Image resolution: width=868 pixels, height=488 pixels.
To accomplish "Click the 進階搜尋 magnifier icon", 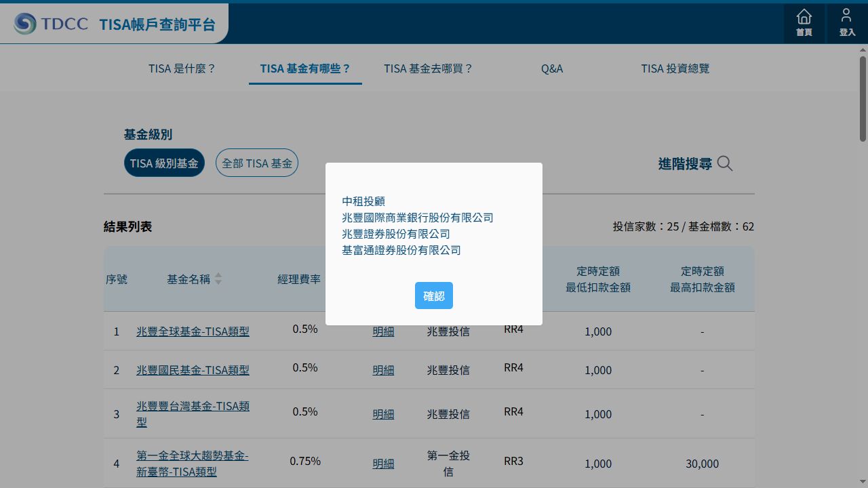I will pos(725,163).
